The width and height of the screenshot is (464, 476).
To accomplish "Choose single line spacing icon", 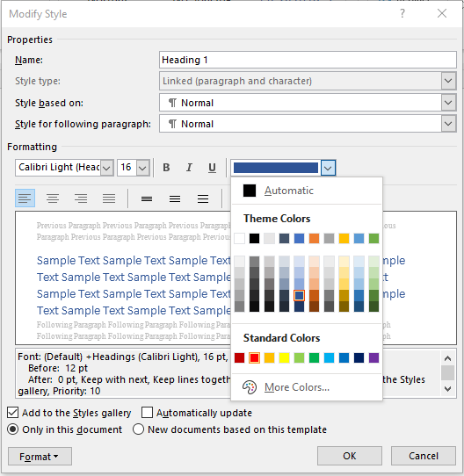I will tap(147, 198).
